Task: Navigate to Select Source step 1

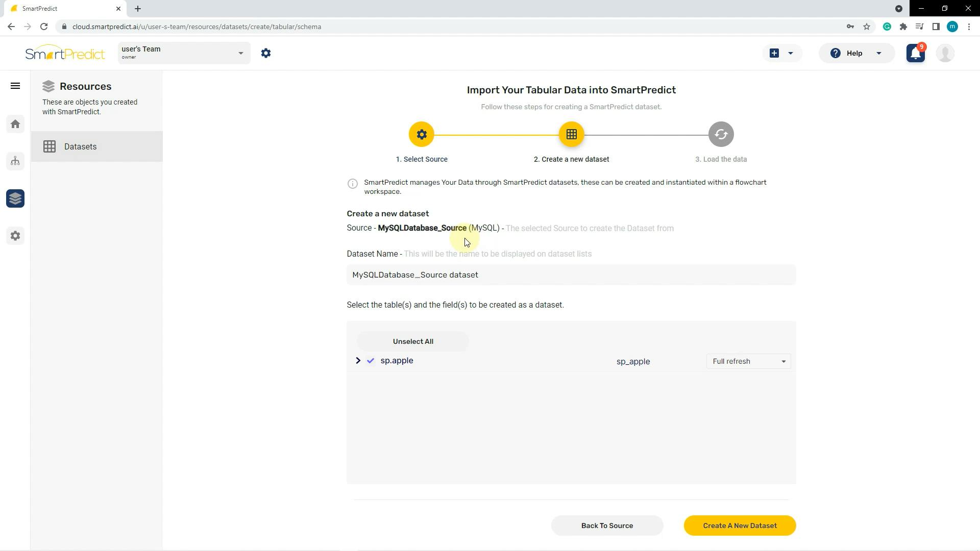Action: [x=423, y=135]
